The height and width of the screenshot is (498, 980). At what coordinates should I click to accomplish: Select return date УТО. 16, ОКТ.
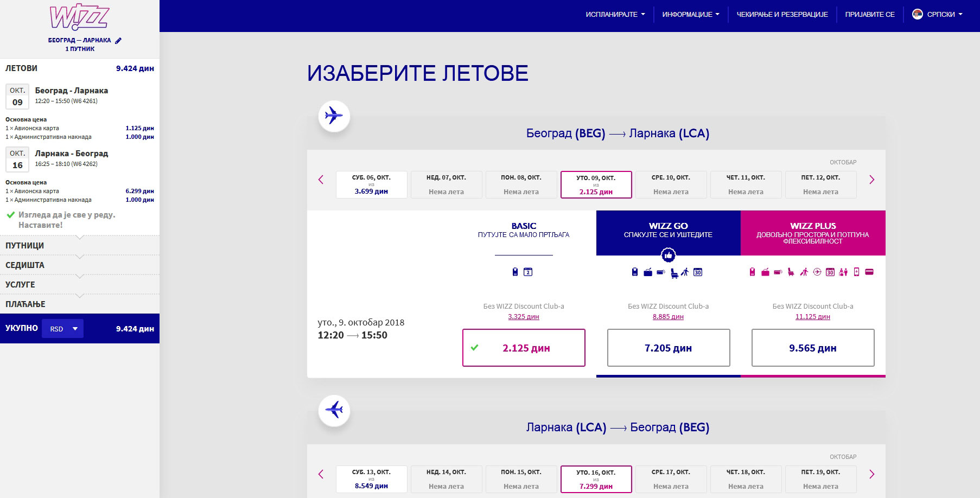(596, 479)
